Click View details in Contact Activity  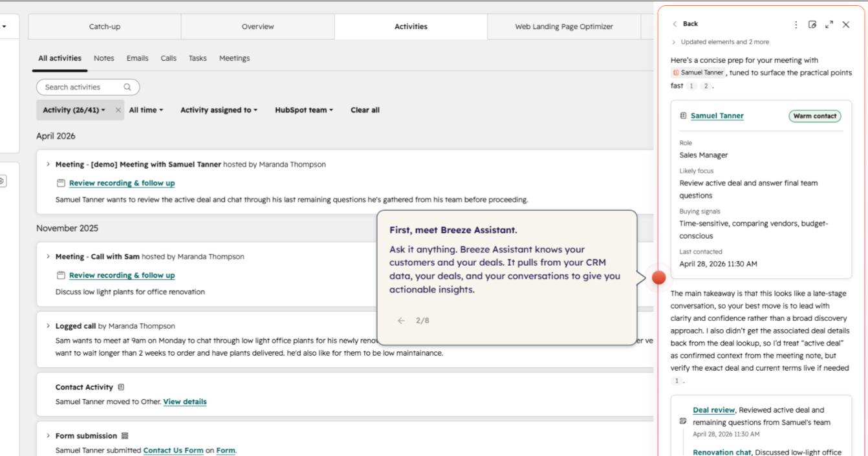pyautogui.click(x=185, y=402)
